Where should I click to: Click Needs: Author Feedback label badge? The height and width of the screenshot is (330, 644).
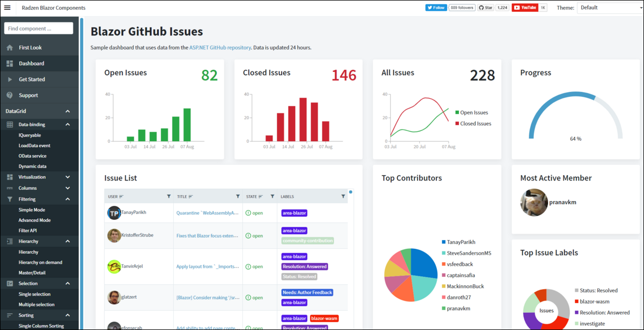pos(307,292)
